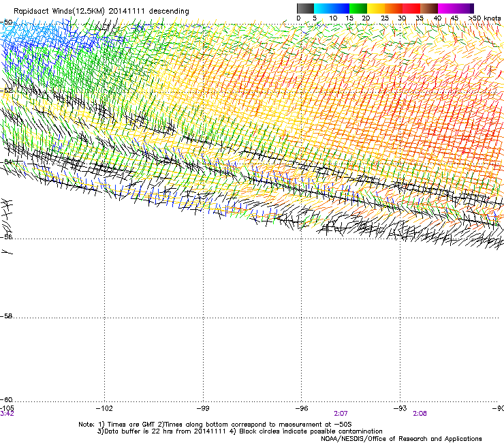The width and height of the screenshot is (504, 443).
Task: Click the '-93' longitude axis label
Action: (x=400, y=408)
